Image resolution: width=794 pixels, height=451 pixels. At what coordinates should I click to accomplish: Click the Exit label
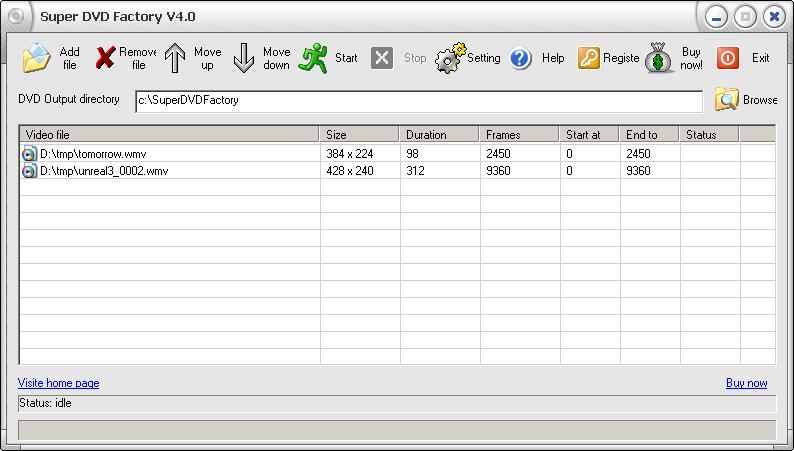(761, 58)
